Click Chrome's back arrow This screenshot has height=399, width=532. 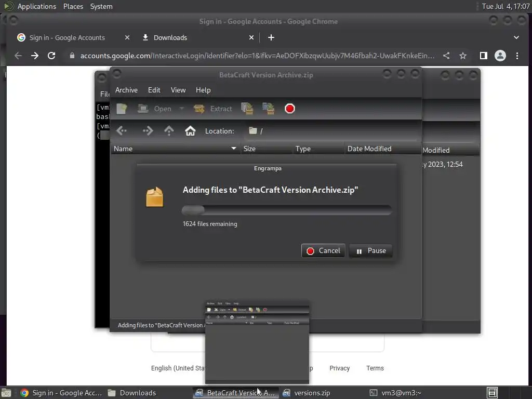point(18,56)
